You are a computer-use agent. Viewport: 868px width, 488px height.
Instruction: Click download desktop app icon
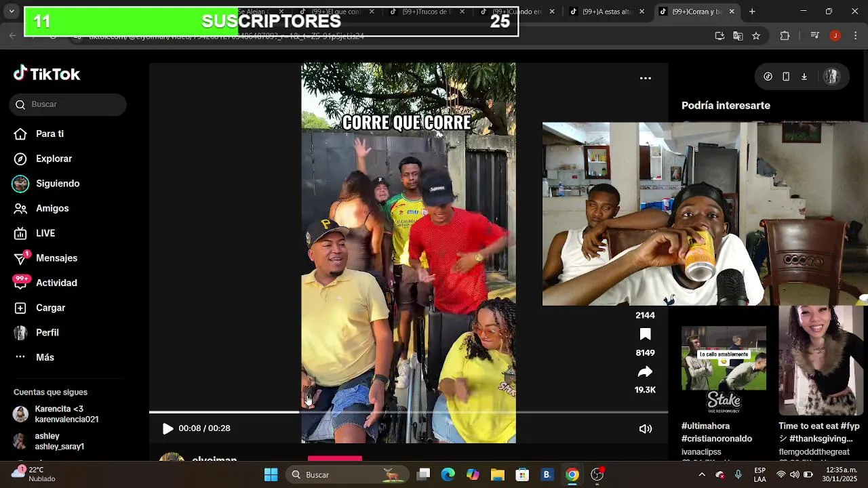pos(804,77)
